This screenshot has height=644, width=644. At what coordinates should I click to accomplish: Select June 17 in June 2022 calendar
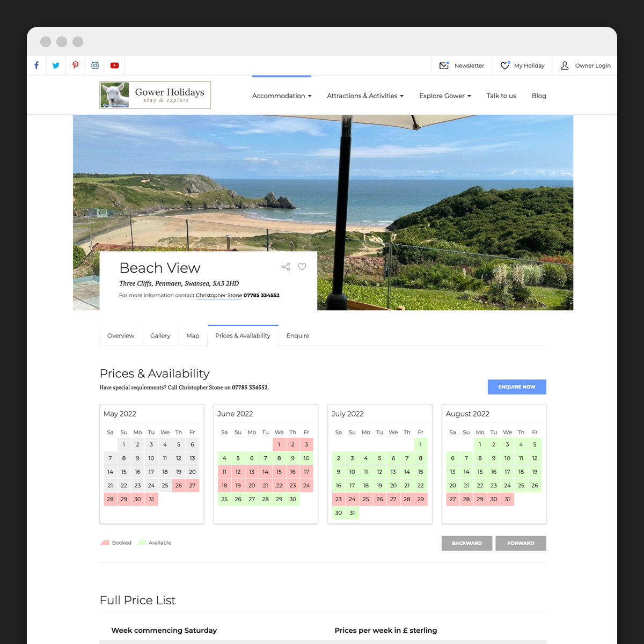click(306, 472)
